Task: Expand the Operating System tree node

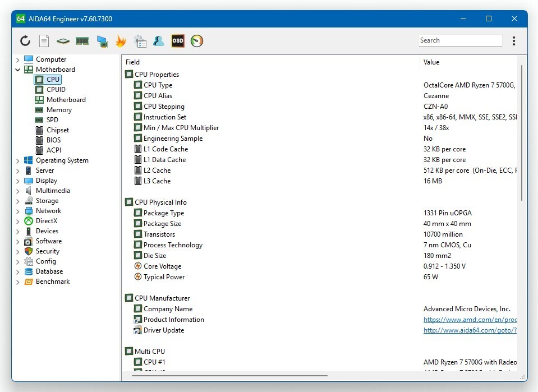Action: pyautogui.click(x=18, y=161)
